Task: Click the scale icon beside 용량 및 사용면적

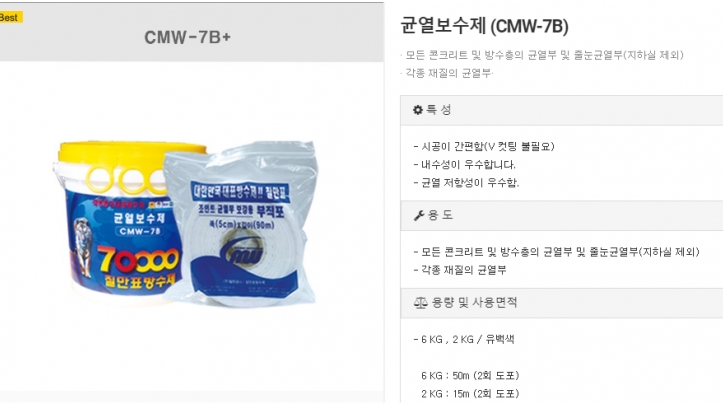Action: (420, 303)
